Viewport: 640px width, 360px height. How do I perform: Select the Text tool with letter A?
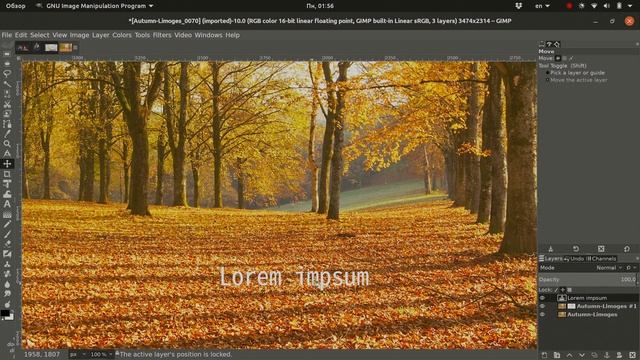pos(7,204)
